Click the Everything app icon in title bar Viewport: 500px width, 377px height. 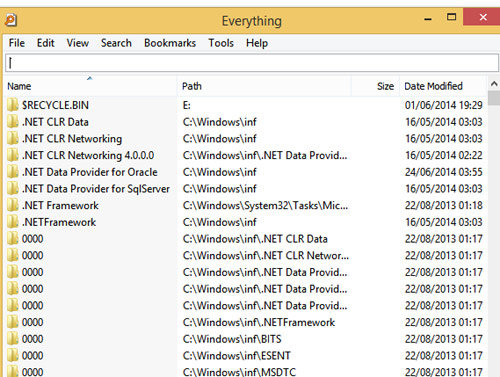[10, 20]
